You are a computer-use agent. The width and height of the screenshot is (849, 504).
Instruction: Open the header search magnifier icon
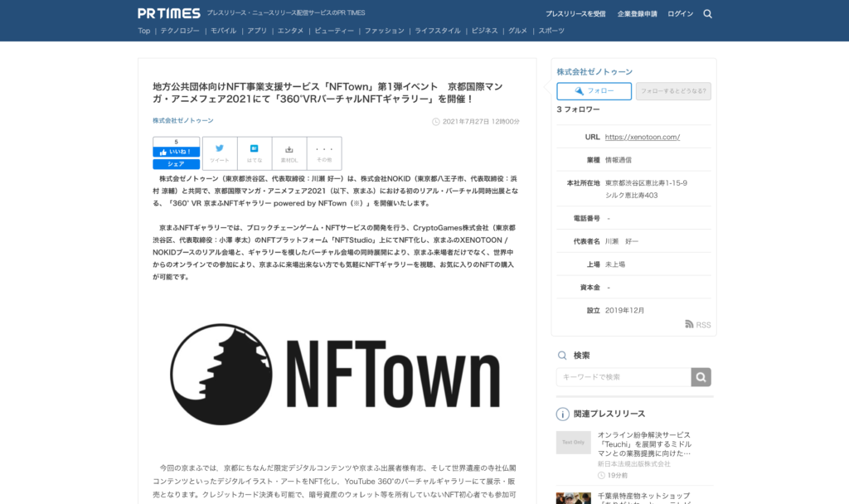click(x=708, y=14)
